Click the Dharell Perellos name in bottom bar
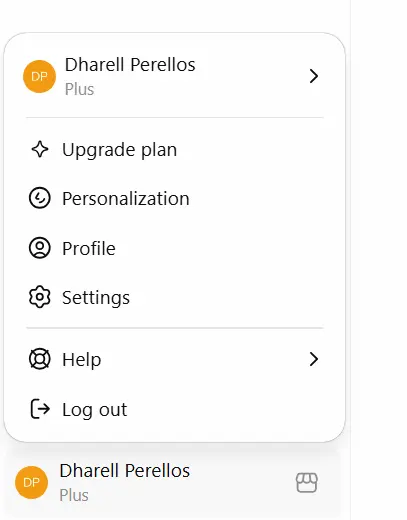The width and height of the screenshot is (407, 520). click(125, 471)
